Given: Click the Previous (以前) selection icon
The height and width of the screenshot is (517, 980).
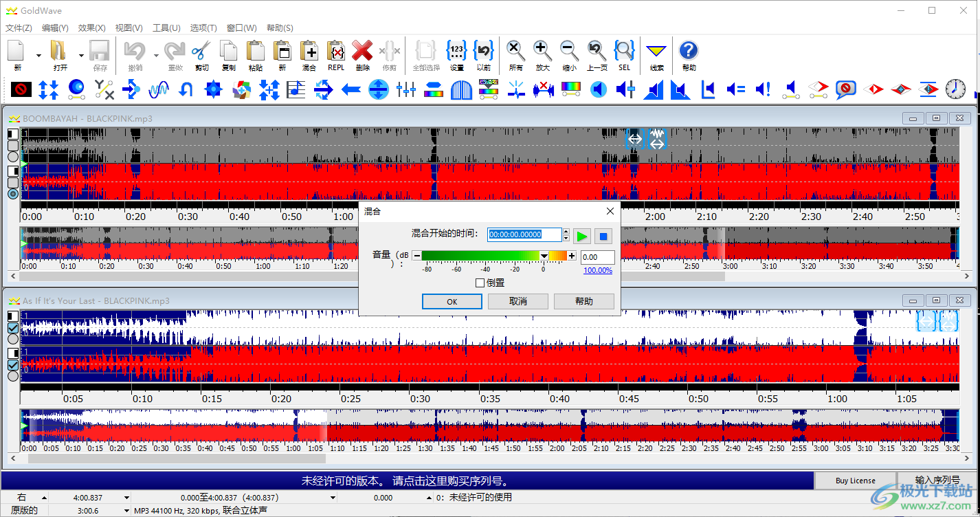Looking at the screenshot, I should pos(484,51).
